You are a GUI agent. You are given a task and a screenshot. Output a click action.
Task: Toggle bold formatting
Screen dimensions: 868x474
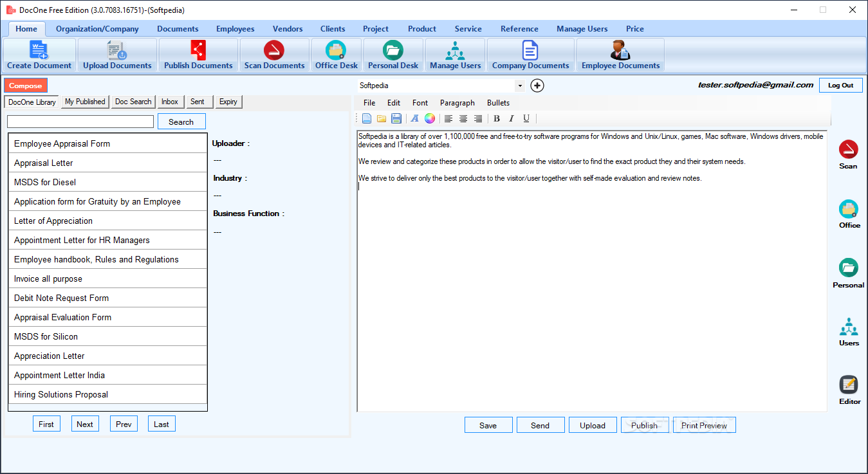click(x=497, y=118)
